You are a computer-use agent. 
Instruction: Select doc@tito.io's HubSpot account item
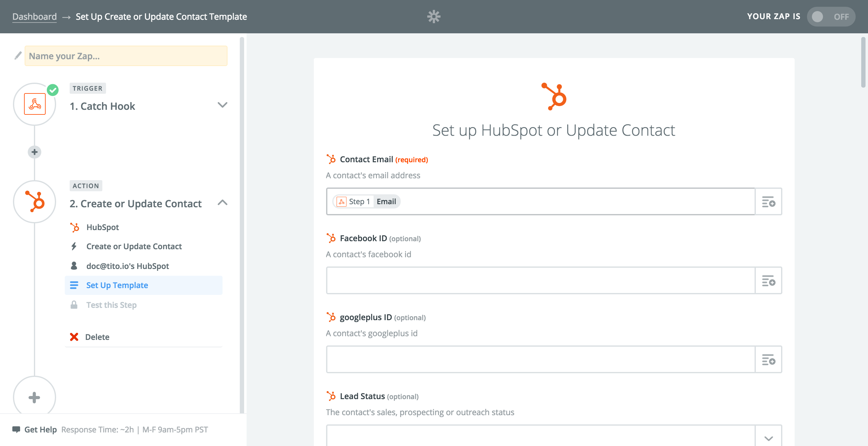(144, 266)
